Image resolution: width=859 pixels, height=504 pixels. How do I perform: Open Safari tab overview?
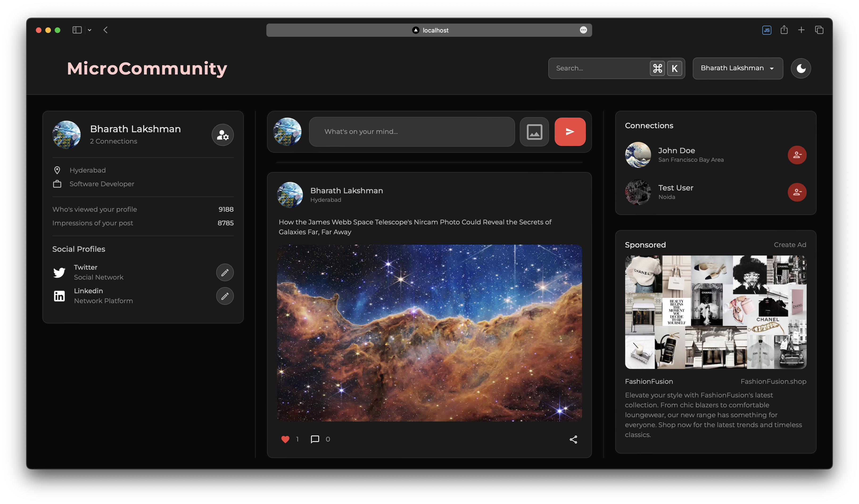(819, 30)
